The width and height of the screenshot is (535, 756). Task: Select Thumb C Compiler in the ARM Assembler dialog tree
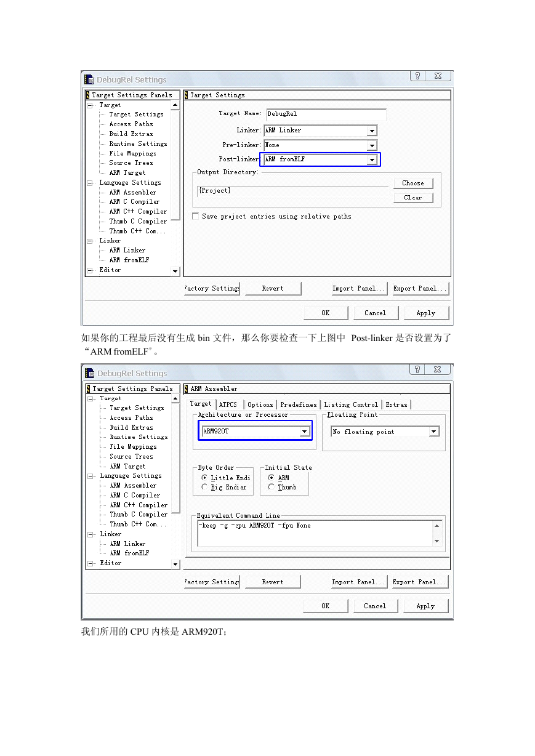[139, 514]
